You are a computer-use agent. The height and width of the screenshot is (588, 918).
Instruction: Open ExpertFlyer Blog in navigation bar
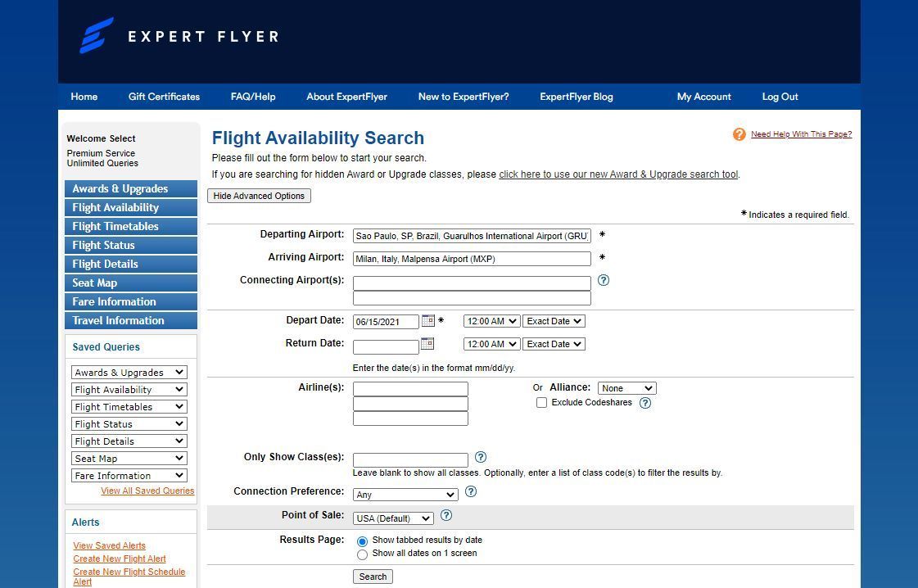coord(577,97)
